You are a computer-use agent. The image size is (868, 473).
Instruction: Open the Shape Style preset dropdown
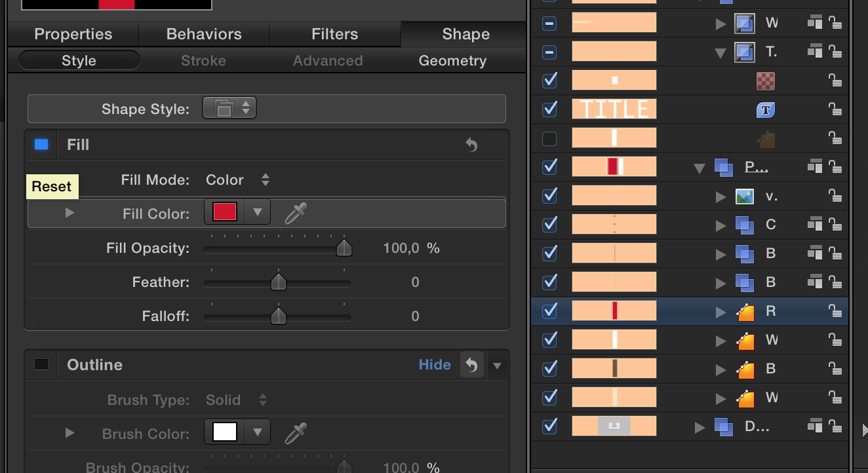(x=229, y=109)
